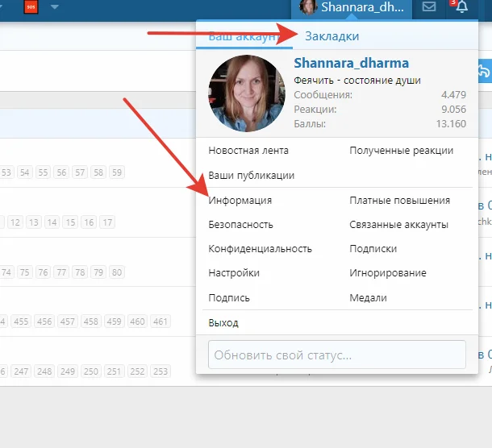
Task: Switch to the Ваш аккаунт tab
Action: 239,36
